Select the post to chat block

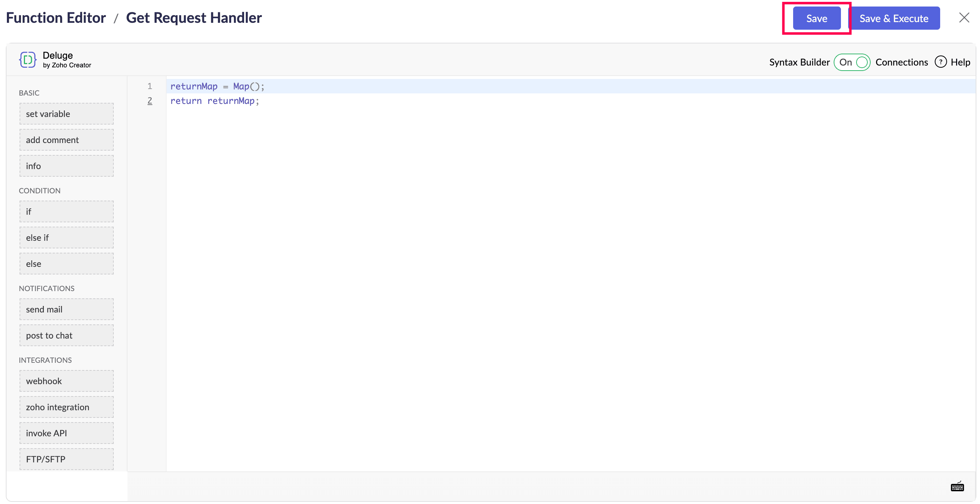pyautogui.click(x=67, y=336)
